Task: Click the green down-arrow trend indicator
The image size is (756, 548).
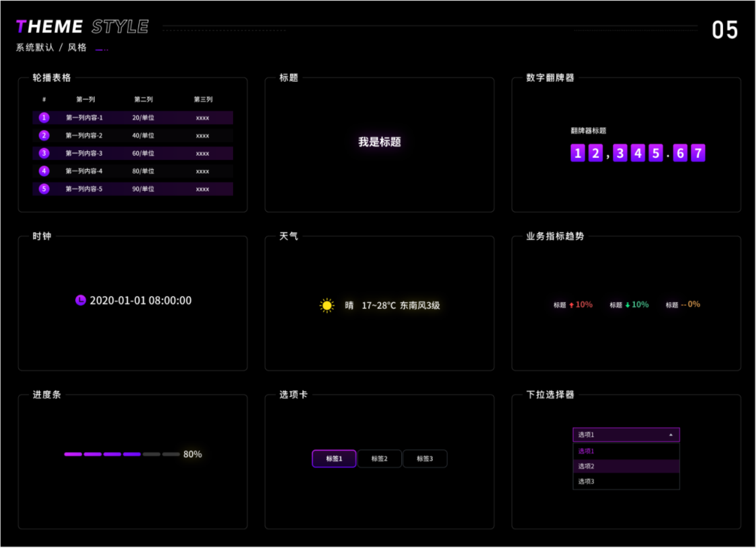Action: tap(628, 305)
